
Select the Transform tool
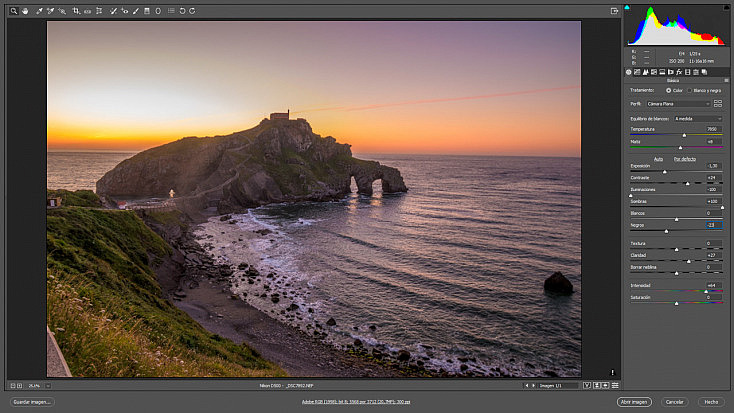point(99,11)
